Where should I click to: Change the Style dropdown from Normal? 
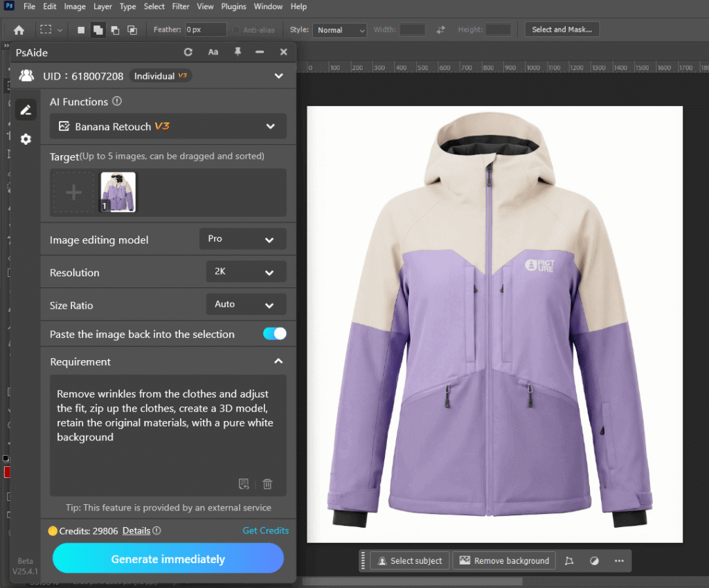(339, 30)
